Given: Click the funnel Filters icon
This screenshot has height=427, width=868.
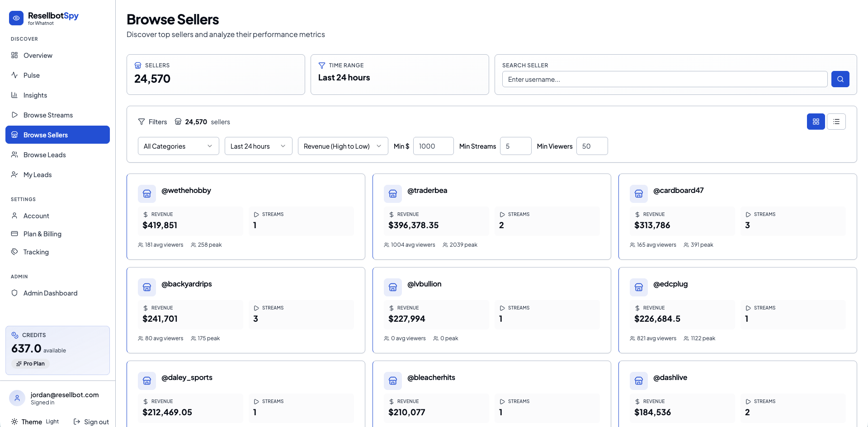Looking at the screenshot, I should pyautogui.click(x=142, y=122).
